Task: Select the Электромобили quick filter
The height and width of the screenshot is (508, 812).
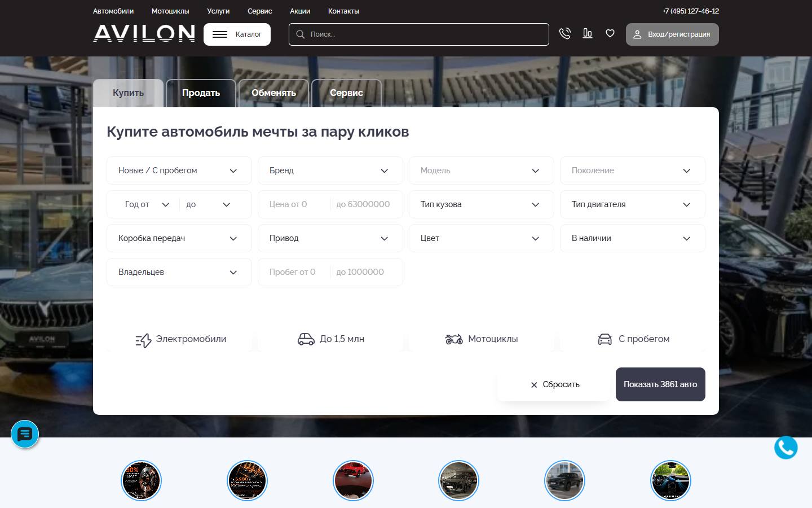Action: pos(181,339)
